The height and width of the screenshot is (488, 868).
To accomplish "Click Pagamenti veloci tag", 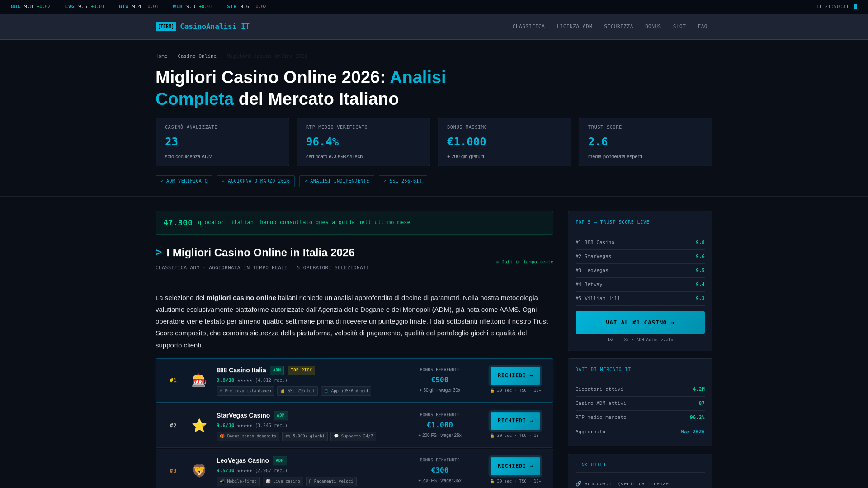I will click(331, 482).
